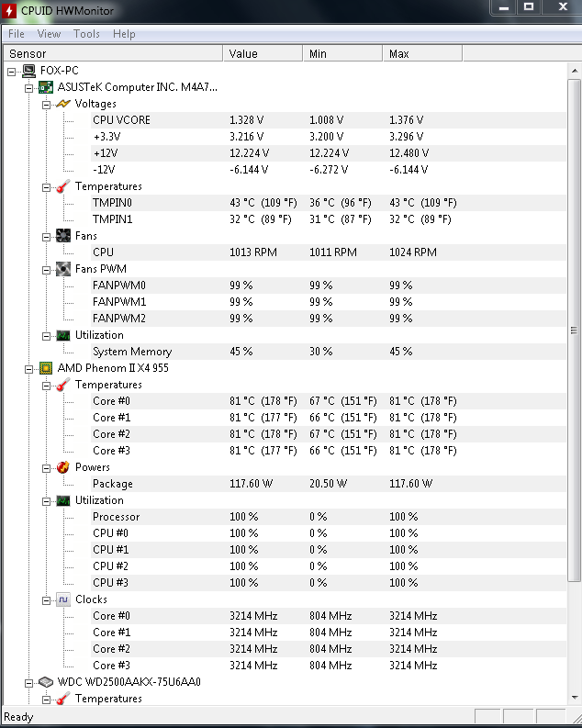Image resolution: width=582 pixels, height=728 pixels.
Task: Open the Tools menu
Action: click(86, 34)
